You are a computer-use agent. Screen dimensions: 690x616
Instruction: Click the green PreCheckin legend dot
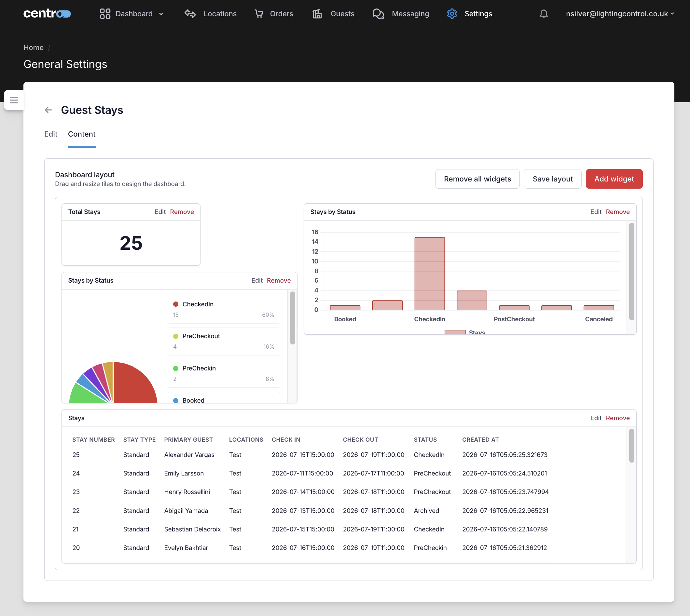click(x=176, y=368)
